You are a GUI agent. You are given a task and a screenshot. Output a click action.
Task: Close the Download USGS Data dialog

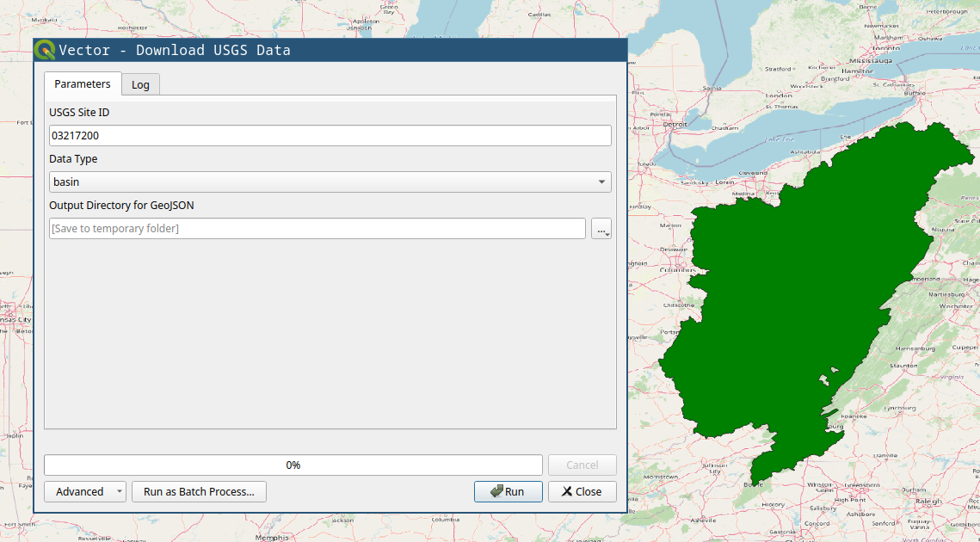582,491
